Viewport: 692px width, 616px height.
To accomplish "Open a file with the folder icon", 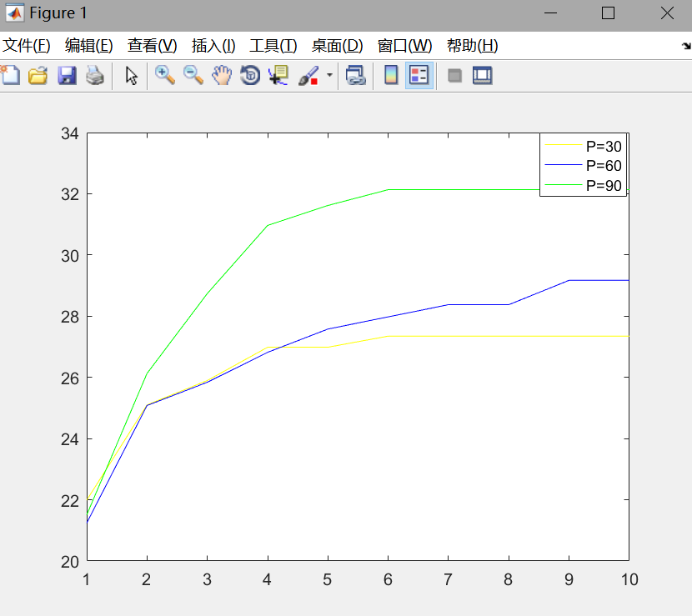I will (38, 76).
